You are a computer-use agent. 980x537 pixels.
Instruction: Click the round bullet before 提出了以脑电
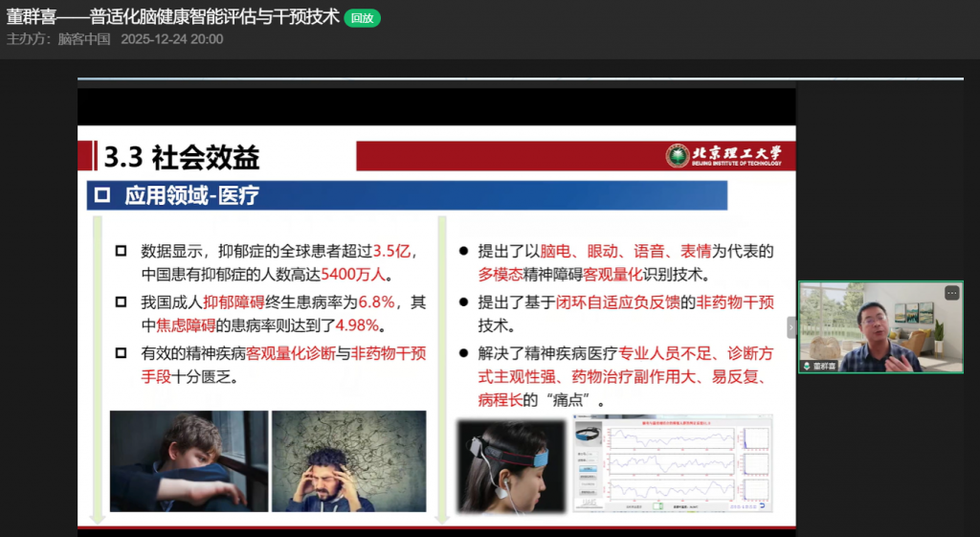(463, 251)
